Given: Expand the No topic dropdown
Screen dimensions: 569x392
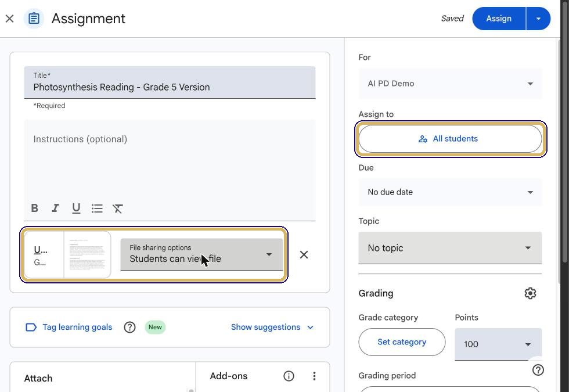Looking at the screenshot, I should [450, 248].
